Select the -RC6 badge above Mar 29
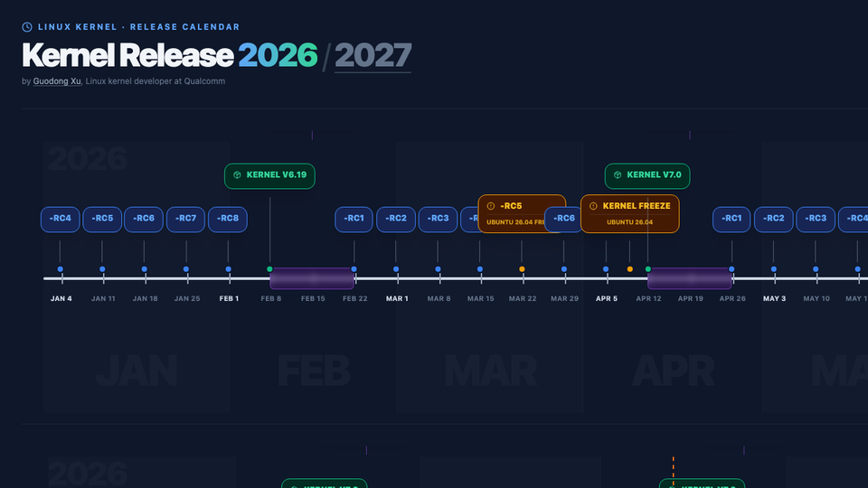This screenshot has width=868, height=488. [563, 219]
